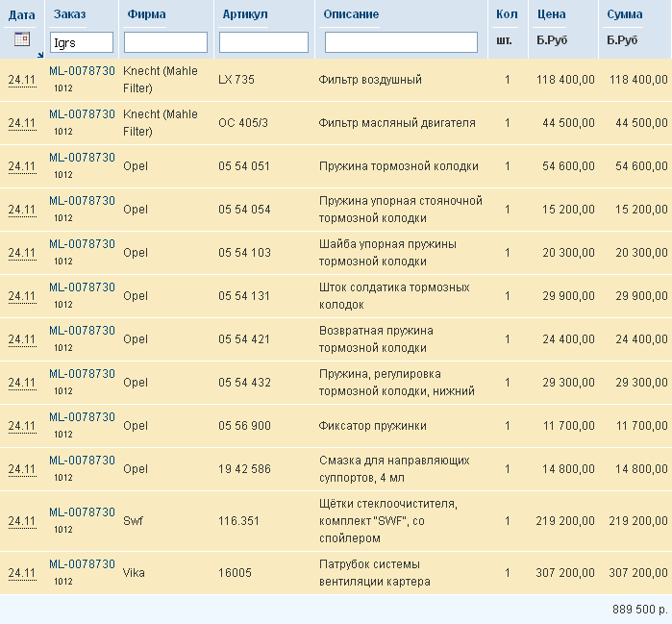Sort by the Заказ column header
Screen dimensions: 672x624
[70, 14]
